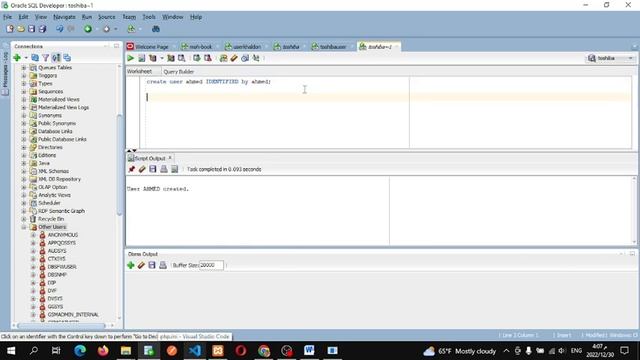
Task: Click the green Back navigation icon
Action: 88,29
